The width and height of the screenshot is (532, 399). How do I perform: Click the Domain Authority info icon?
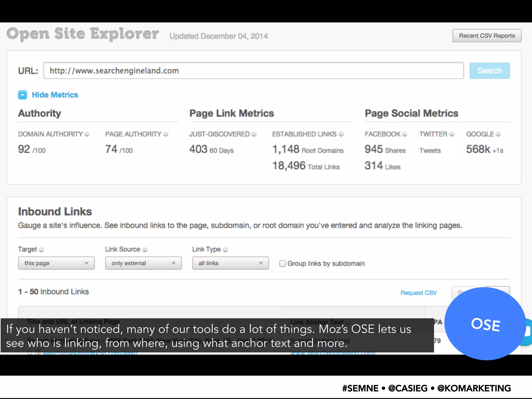coord(87,134)
